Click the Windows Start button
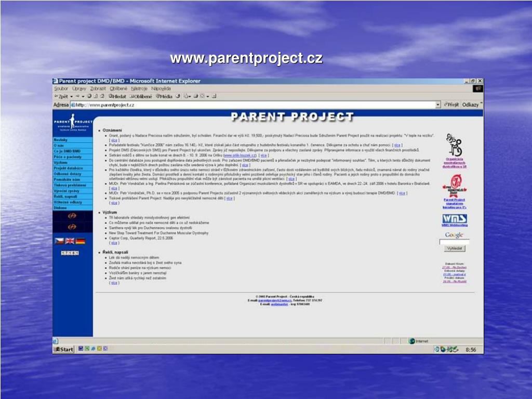 tap(64, 349)
